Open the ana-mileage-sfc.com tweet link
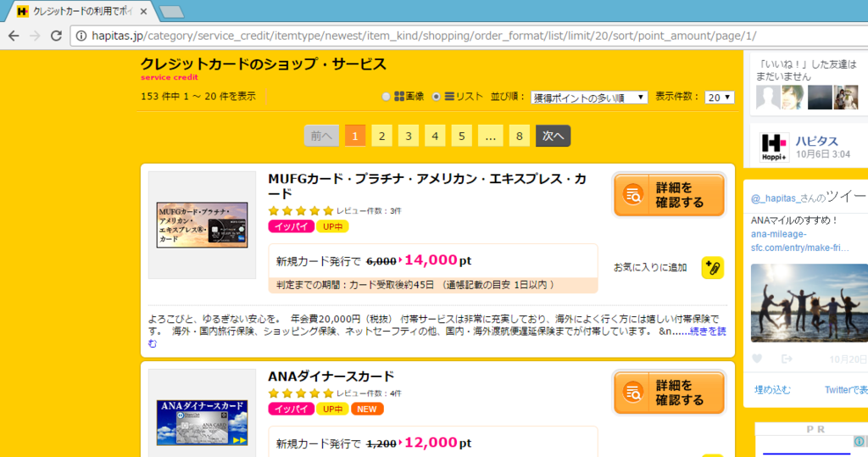Image resolution: width=868 pixels, height=457 pixels. pyautogui.click(x=799, y=241)
